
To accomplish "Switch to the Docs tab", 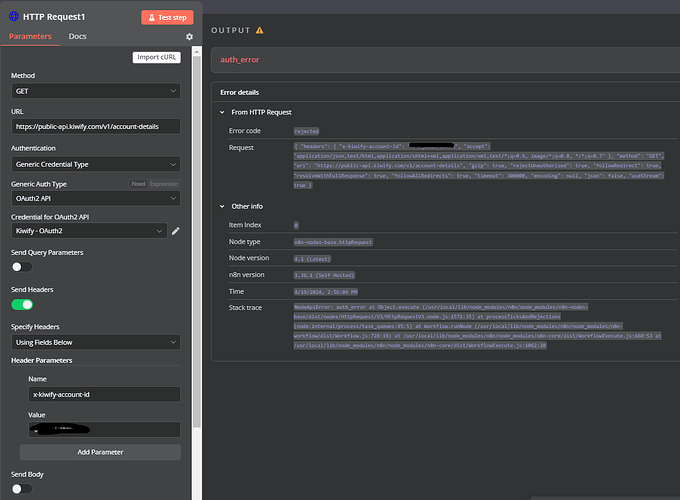I will pos(77,36).
